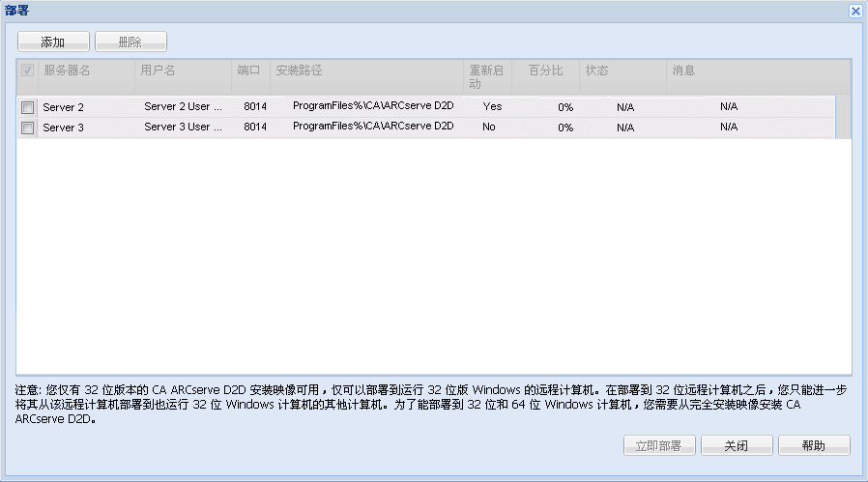This screenshot has width=868, height=482.
Task: Select the Server 2 name cell
Action: click(64, 107)
